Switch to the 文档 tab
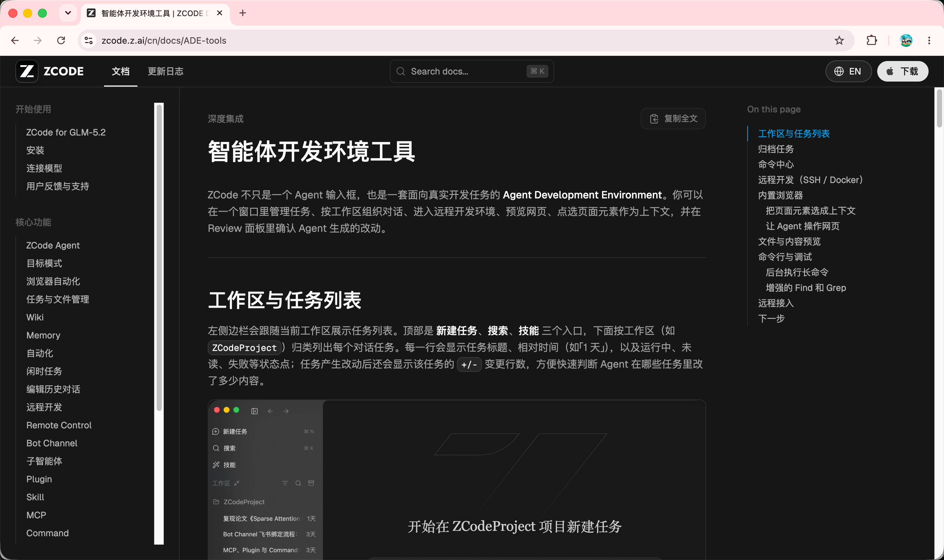The width and height of the screenshot is (944, 560). [x=121, y=71]
